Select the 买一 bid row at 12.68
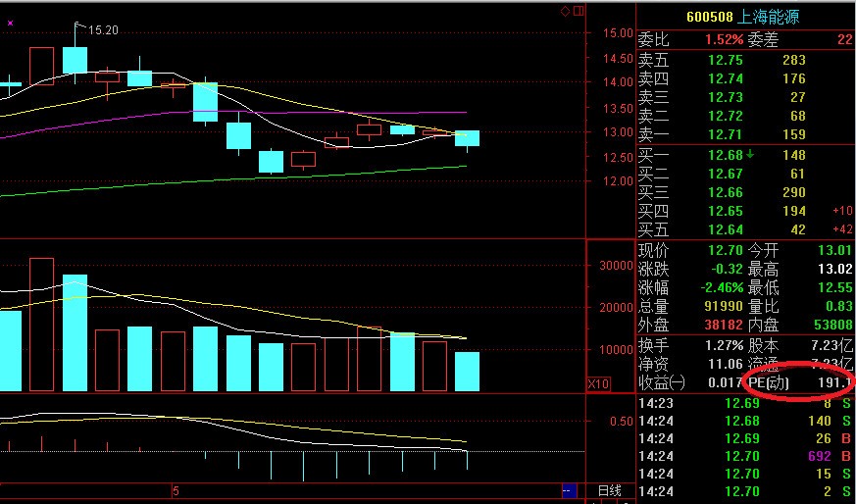The height and width of the screenshot is (504, 856). pyautogui.click(x=745, y=155)
